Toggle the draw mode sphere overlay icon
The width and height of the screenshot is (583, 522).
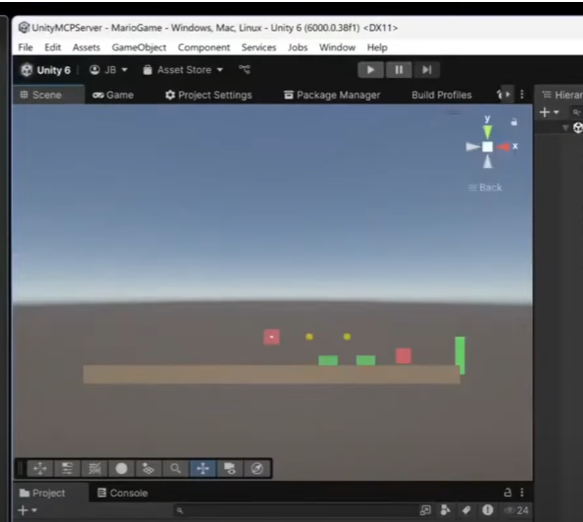(x=122, y=468)
